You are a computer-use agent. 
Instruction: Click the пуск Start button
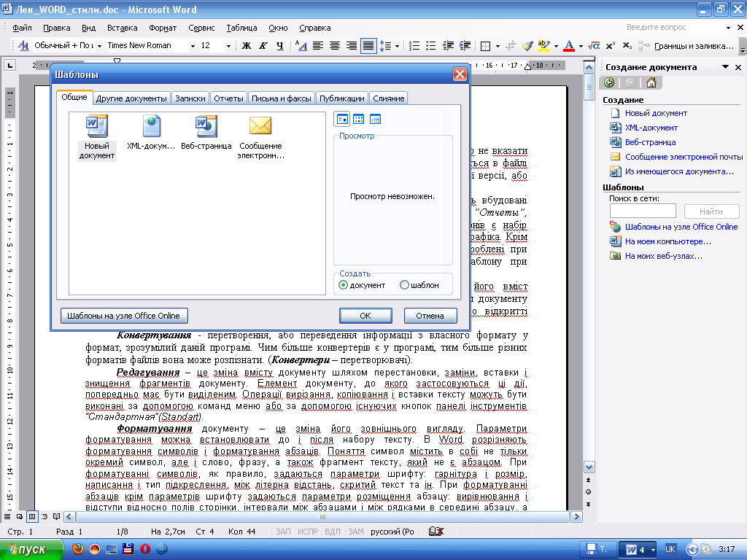(31, 550)
